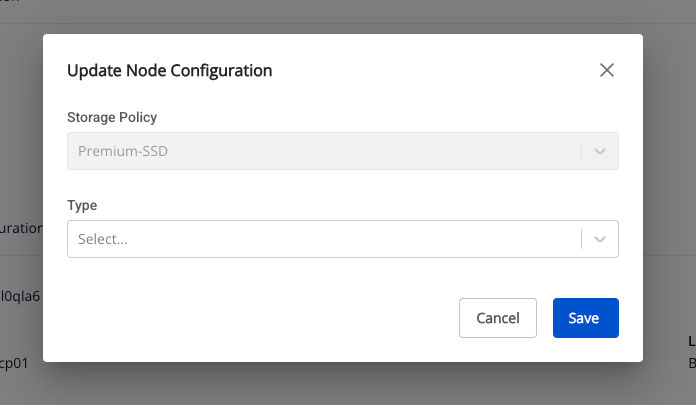The height and width of the screenshot is (405, 696).
Task: Save the node configuration
Action: click(585, 318)
